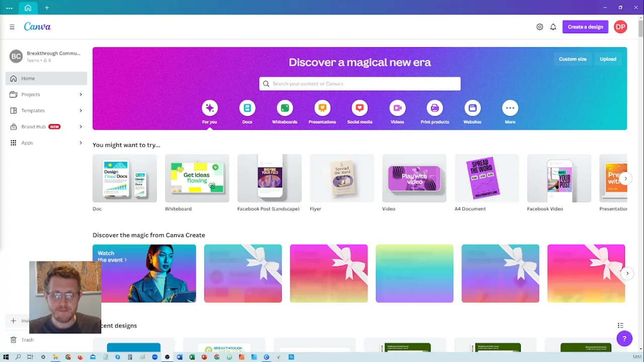
Task: Click the home tab icon in title bar
Action: 28,8
